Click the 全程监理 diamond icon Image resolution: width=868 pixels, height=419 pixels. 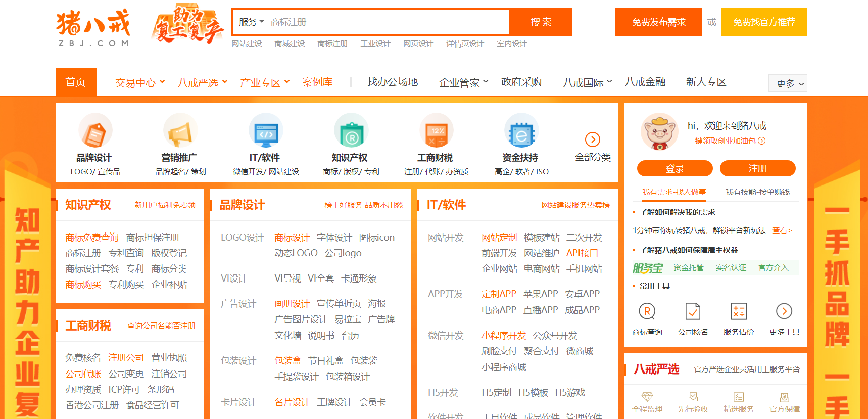(x=647, y=397)
